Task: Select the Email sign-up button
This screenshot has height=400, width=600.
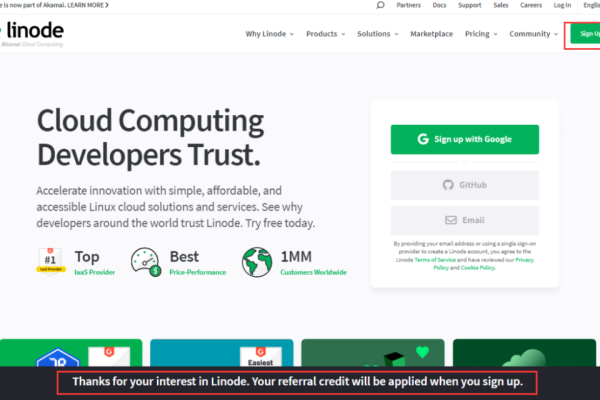Action: pos(465,220)
